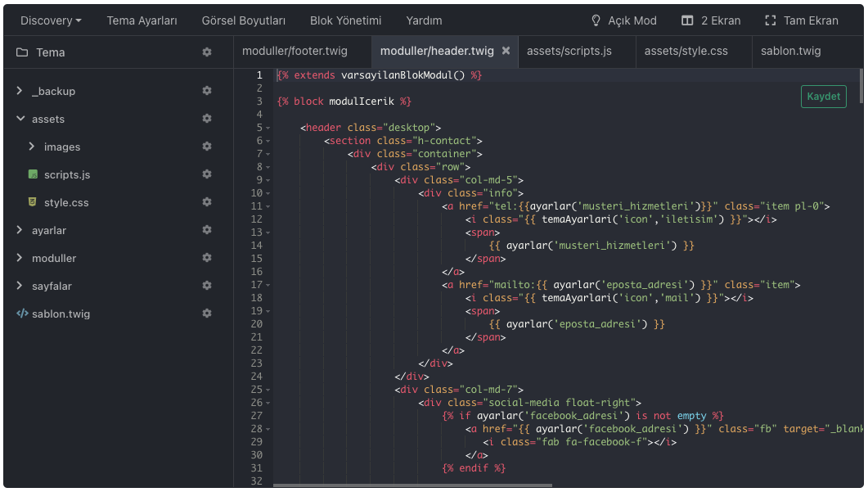
Task: Expand the moduller folder
Action: pos(20,258)
